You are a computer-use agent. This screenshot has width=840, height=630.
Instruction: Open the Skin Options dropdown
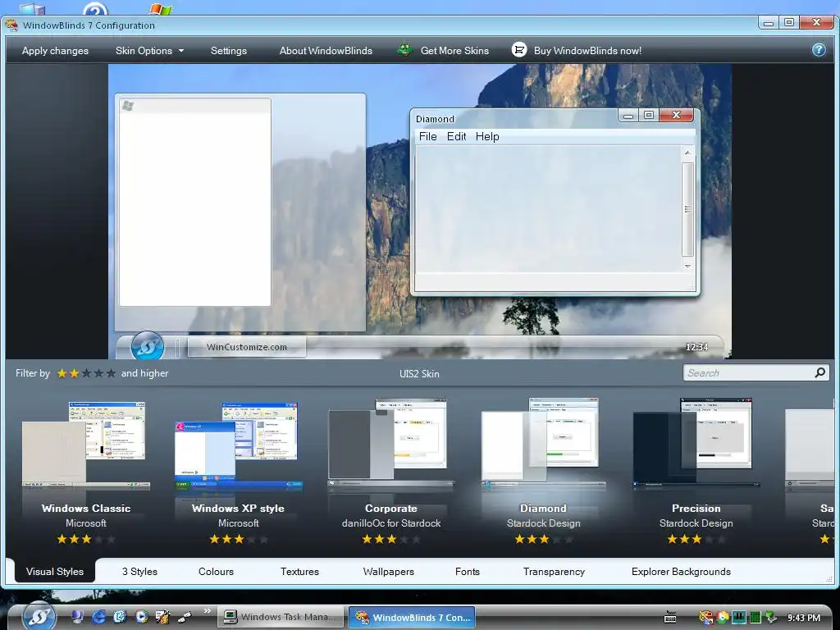point(149,50)
